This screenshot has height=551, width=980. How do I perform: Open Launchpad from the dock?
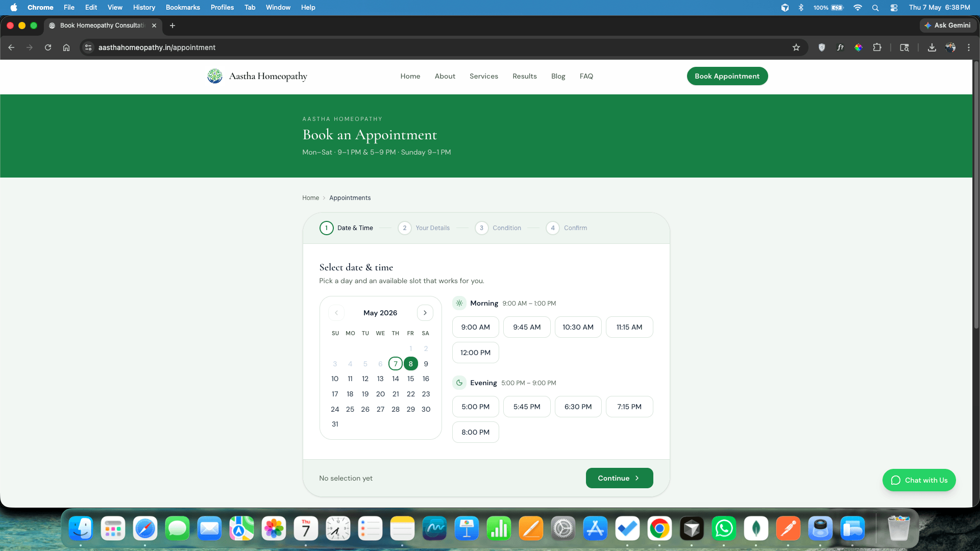[113, 529]
